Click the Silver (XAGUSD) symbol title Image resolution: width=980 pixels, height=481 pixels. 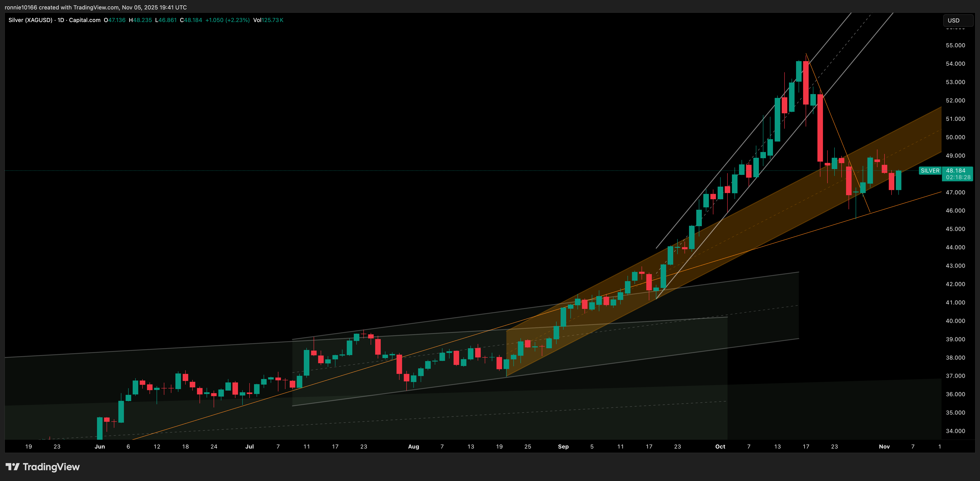tap(30, 20)
